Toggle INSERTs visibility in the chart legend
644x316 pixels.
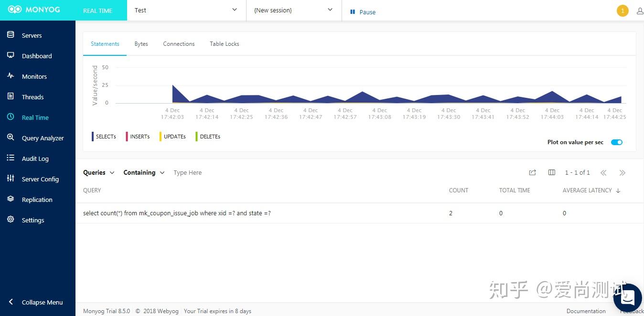tap(139, 137)
